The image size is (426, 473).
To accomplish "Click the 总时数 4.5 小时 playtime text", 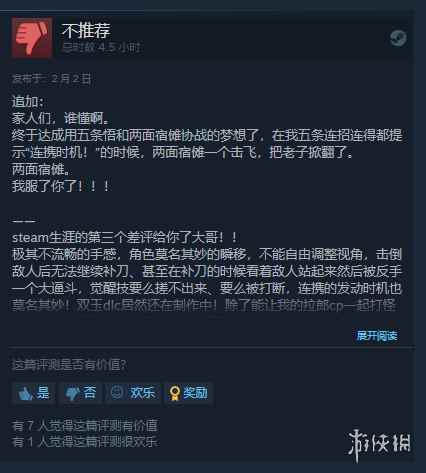I will point(101,48).
